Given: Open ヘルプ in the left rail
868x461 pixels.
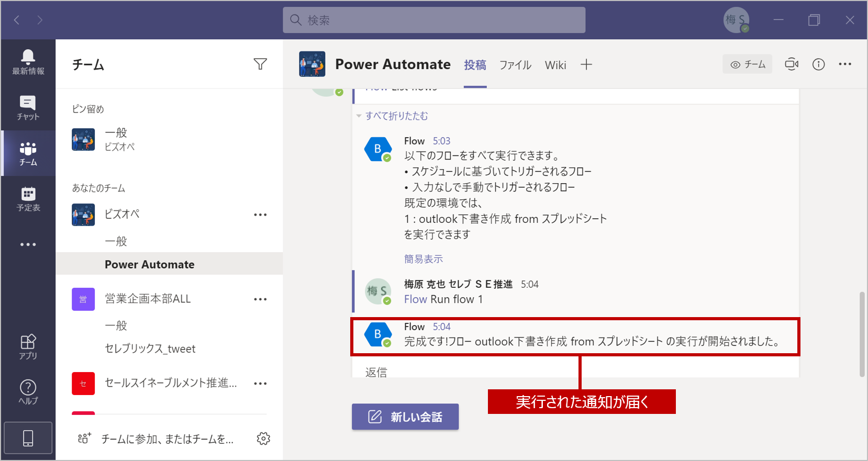Looking at the screenshot, I should click(x=28, y=392).
